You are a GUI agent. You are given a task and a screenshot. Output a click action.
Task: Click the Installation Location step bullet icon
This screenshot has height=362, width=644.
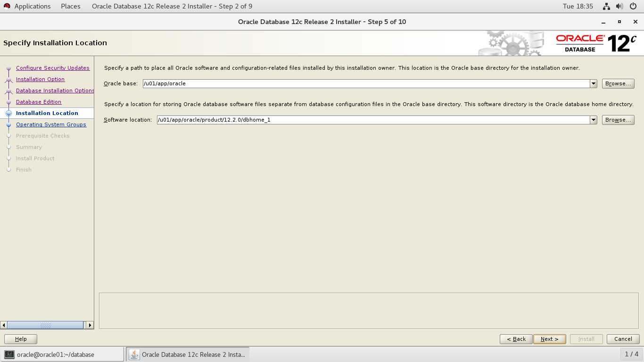(x=8, y=113)
